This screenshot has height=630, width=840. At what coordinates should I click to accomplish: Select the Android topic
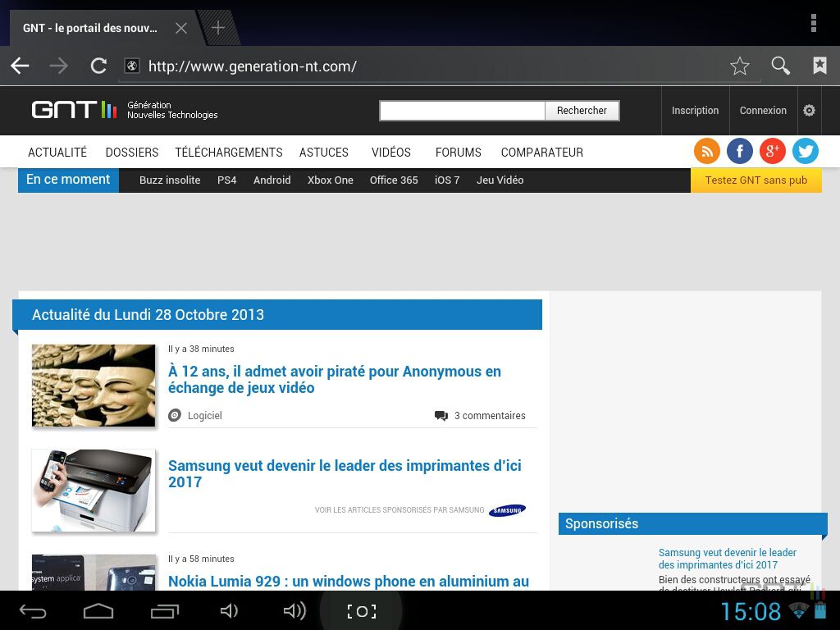tap(272, 180)
